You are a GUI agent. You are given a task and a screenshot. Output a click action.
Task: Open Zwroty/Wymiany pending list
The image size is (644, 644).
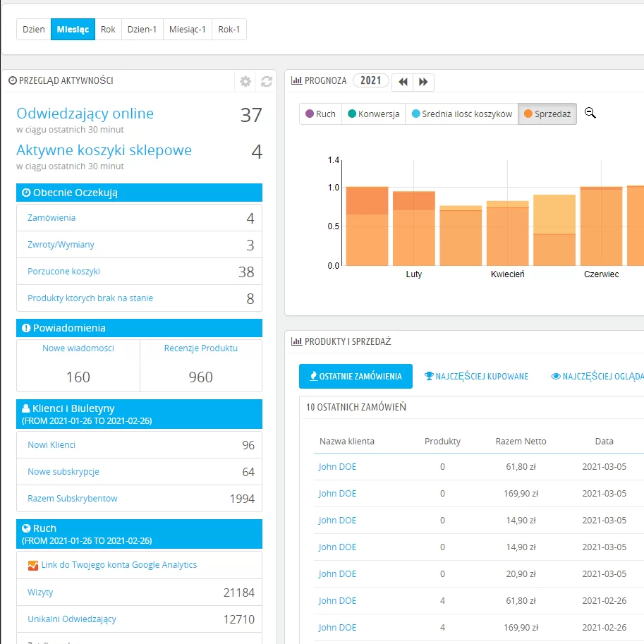tap(61, 245)
